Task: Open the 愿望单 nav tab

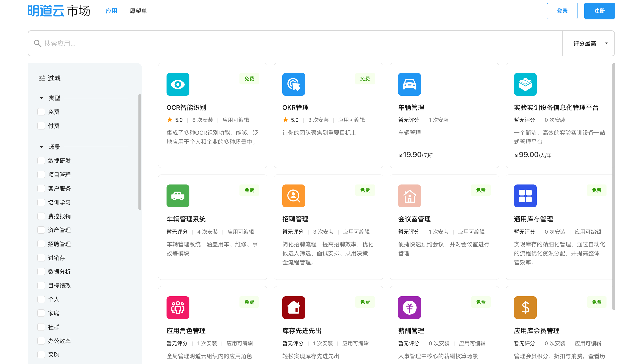Action: pos(138,11)
